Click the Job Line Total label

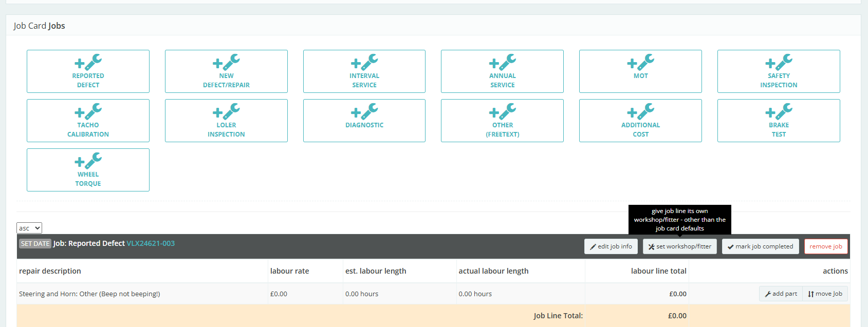558,316
